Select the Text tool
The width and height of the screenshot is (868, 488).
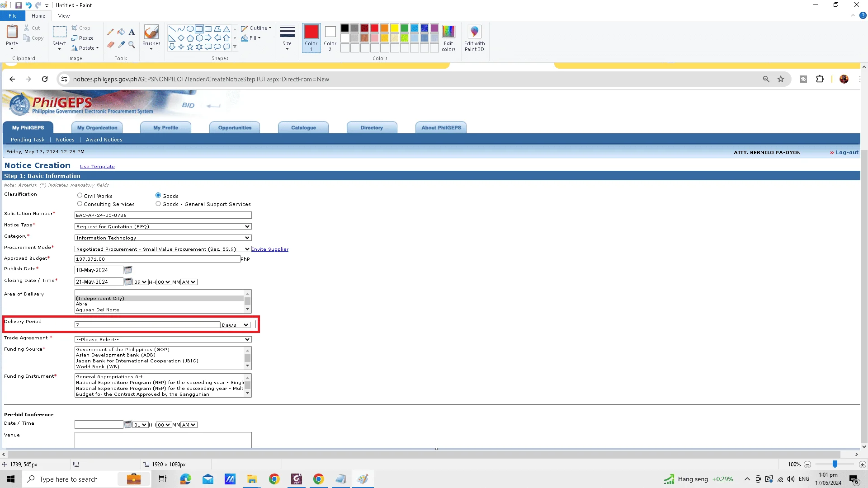coord(132,32)
